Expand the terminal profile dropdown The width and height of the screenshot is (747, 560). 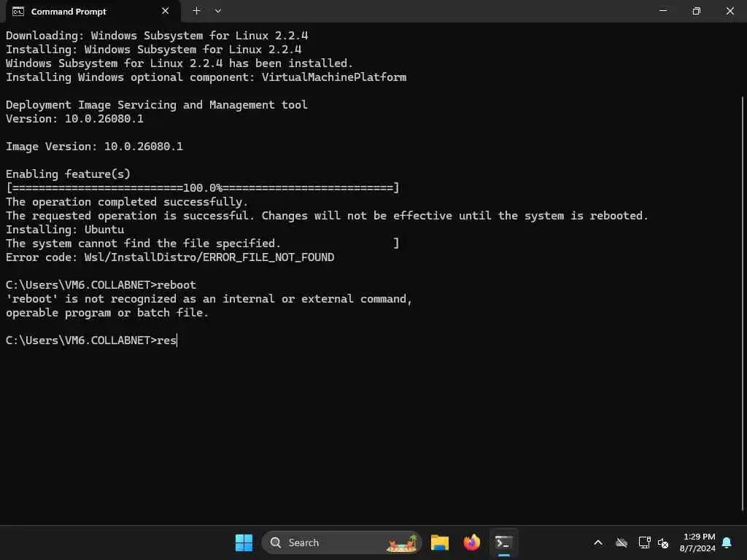click(x=217, y=10)
